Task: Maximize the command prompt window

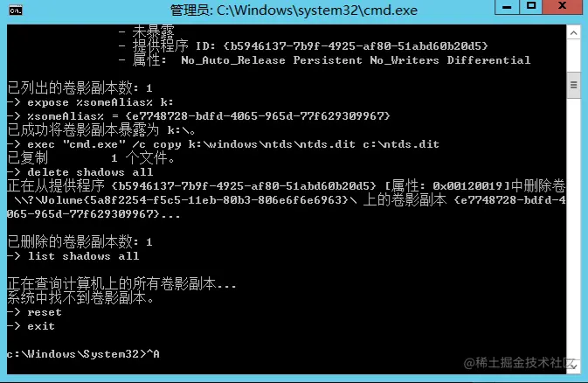Action: [531, 7]
